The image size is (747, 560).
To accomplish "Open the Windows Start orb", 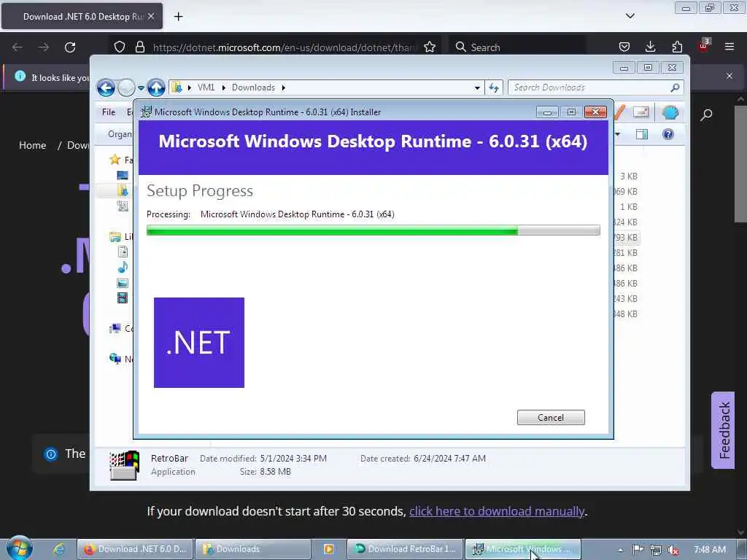I will tap(20, 548).
